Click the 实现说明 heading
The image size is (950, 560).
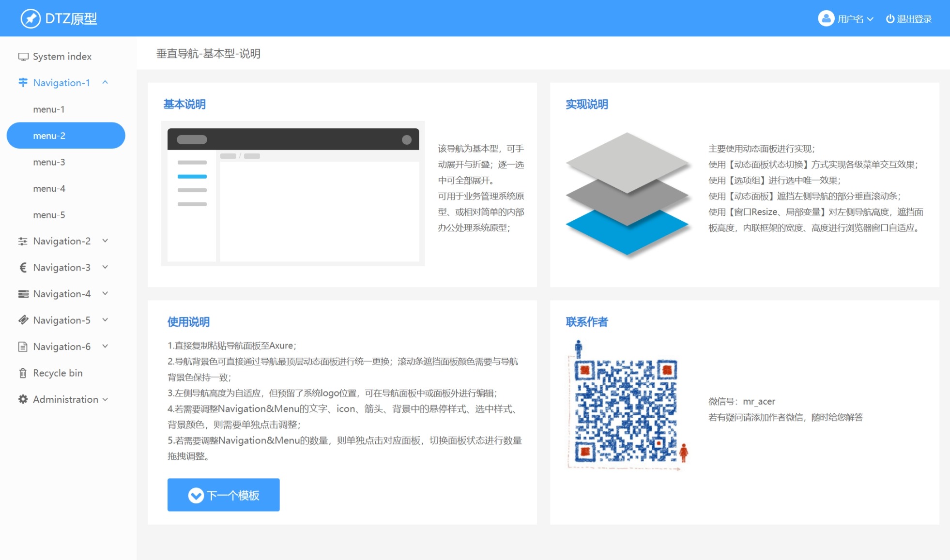click(587, 104)
